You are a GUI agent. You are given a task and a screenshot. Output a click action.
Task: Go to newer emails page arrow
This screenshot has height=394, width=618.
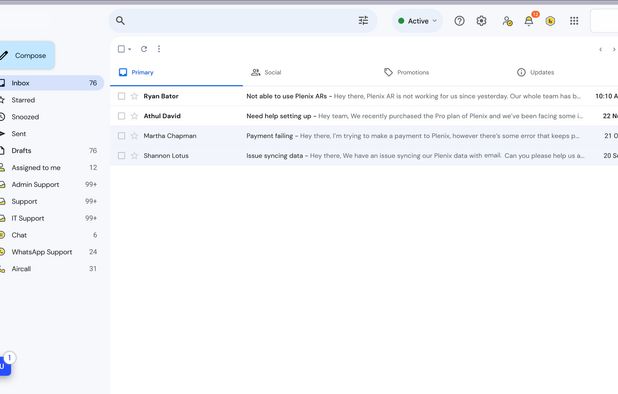click(600, 49)
